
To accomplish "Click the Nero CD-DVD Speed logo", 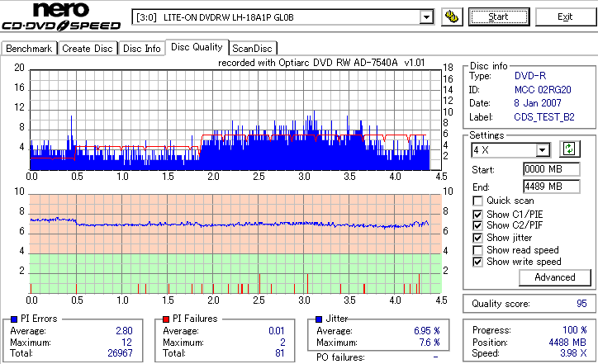I will coord(61,17).
